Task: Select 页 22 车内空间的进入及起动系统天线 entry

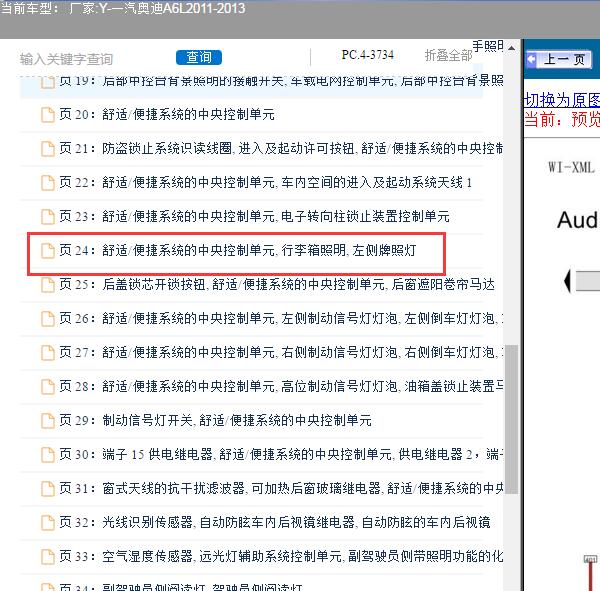Action: pos(266,183)
